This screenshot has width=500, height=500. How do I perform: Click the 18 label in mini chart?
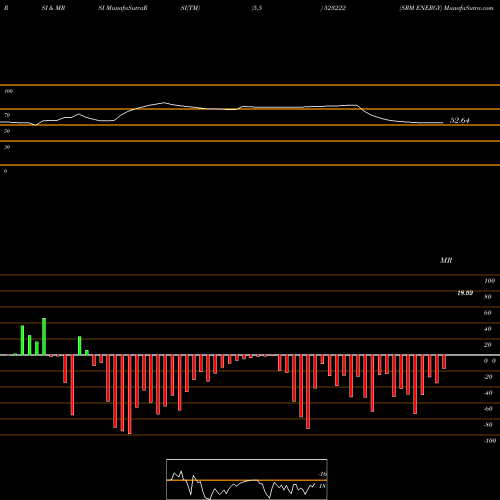[x=322, y=486]
